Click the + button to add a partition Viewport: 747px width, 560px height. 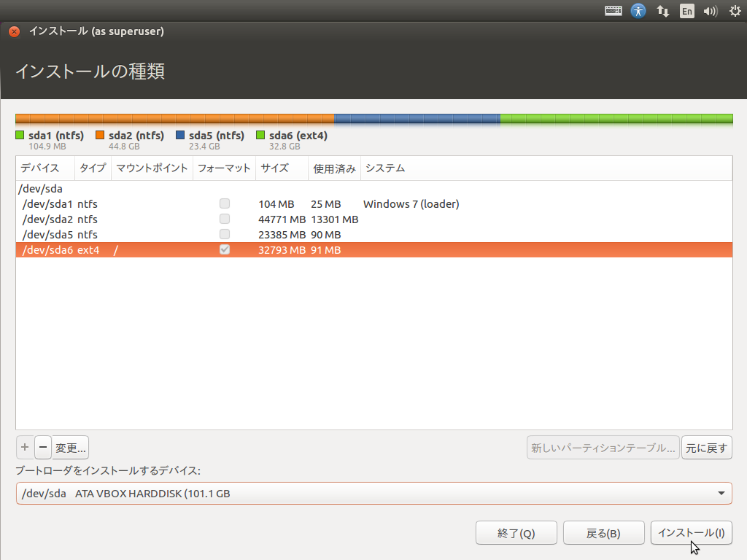24,447
